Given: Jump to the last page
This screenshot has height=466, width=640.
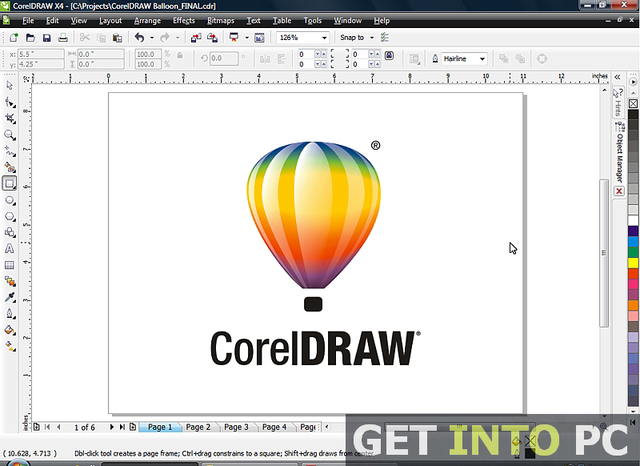Looking at the screenshot, I should pos(122,427).
